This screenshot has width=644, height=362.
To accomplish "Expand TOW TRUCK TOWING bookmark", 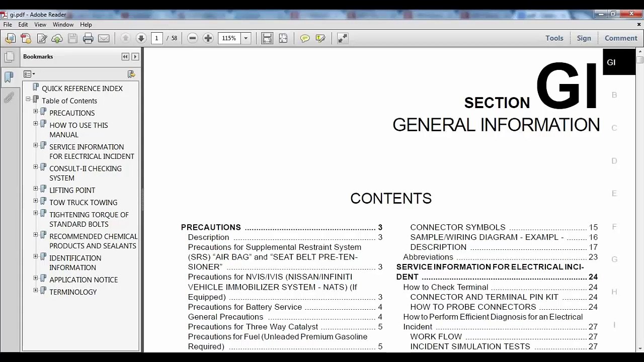I will [36, 201].
